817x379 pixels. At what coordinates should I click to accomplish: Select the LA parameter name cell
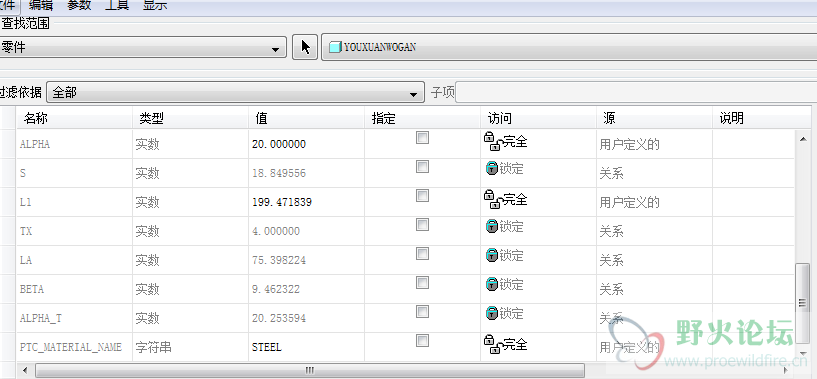coord(75,260)
